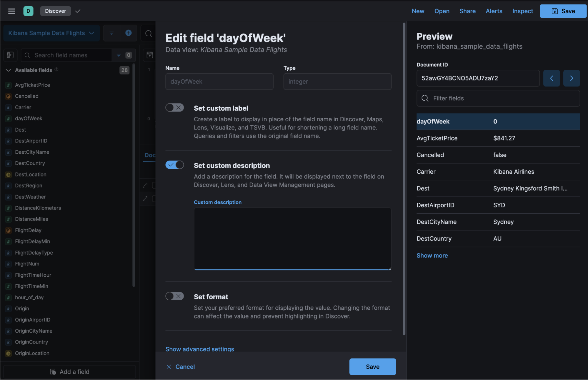The height and width of the screenshot is (380, 588).
Task: Click the query filter menu icon
Action: pyautogui.click(x=111, y=33)
